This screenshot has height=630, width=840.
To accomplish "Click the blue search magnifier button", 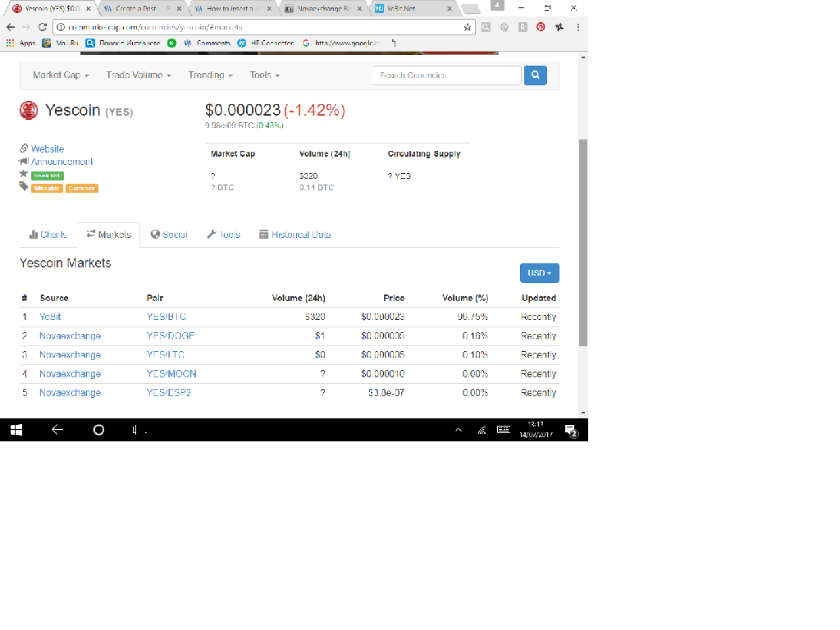I will [535, 75].
